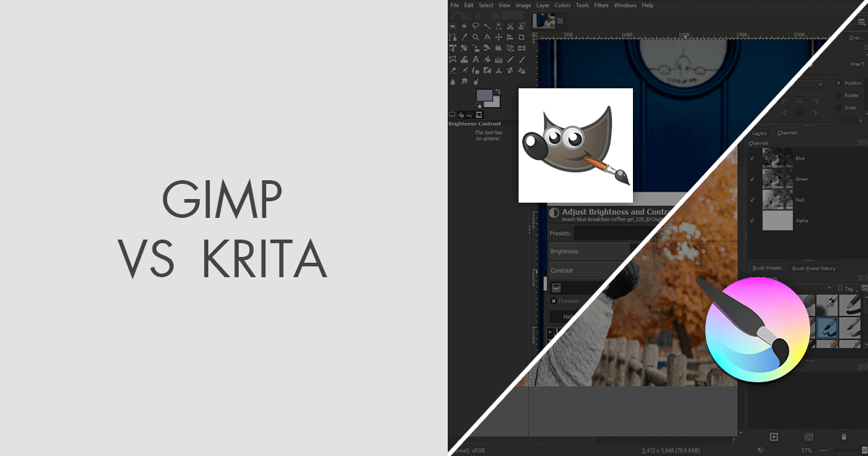Expand the brush preset sorting combo box
The image size is (868, 456).
(830, 287)
